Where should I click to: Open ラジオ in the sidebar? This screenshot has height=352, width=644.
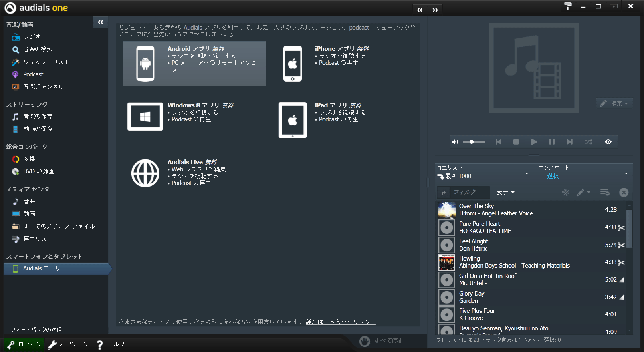[x=32, y=37]
